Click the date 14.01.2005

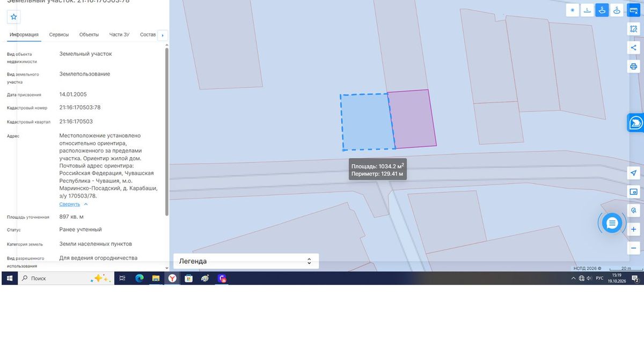tap(73, 94)
